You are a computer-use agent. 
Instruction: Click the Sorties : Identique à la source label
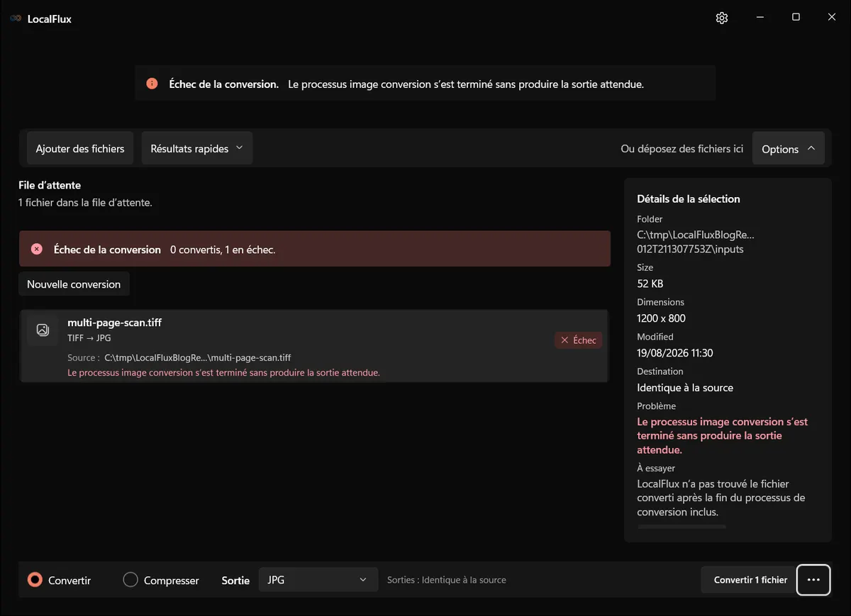pos(447,580)
